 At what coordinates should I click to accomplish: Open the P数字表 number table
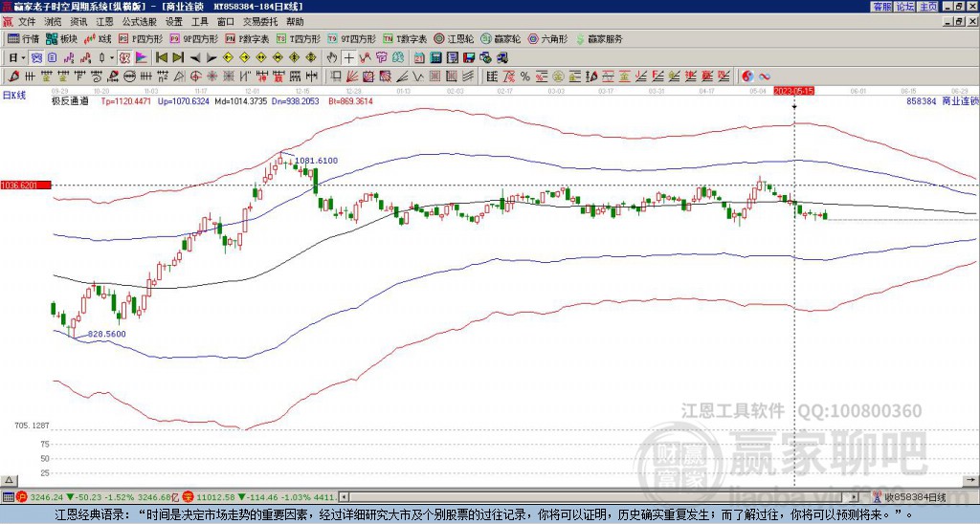click(247, 38)
